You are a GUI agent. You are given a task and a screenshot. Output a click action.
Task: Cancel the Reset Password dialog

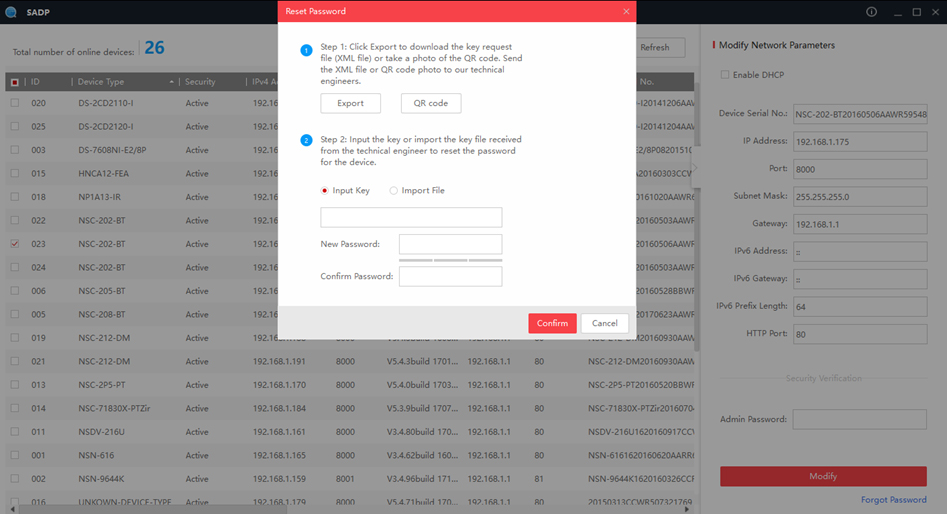click(604, 323)
